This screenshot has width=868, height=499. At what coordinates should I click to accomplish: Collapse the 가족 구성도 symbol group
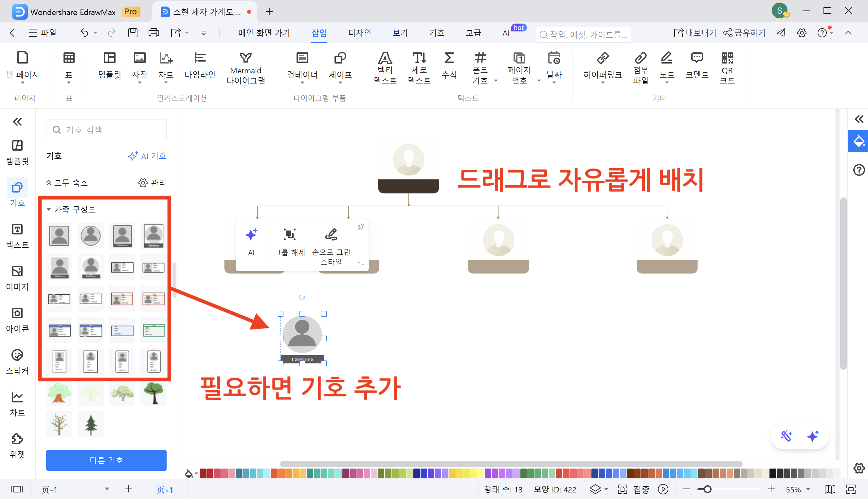pos(49,210)
